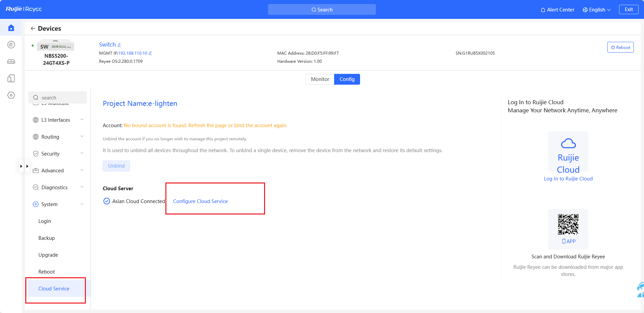Click the Security shield icon
Viewport: 644px width, 313px height.
36,154
